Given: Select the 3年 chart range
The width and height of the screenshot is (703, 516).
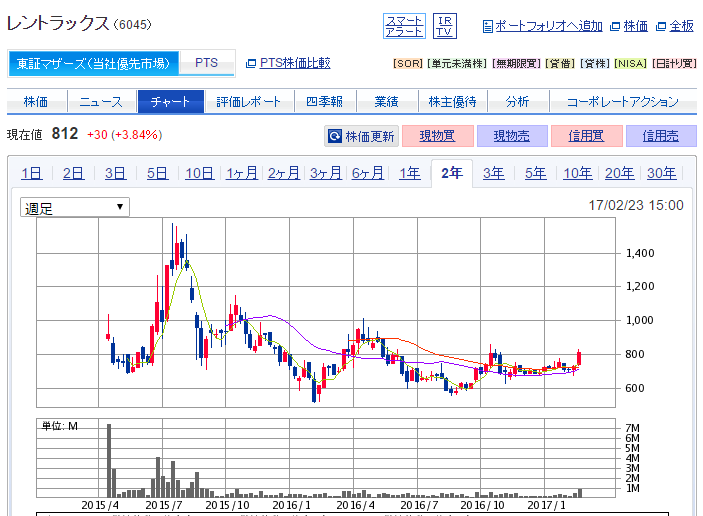Looking at the screenshot, I should pyautogui.click(x=494, y=173).
